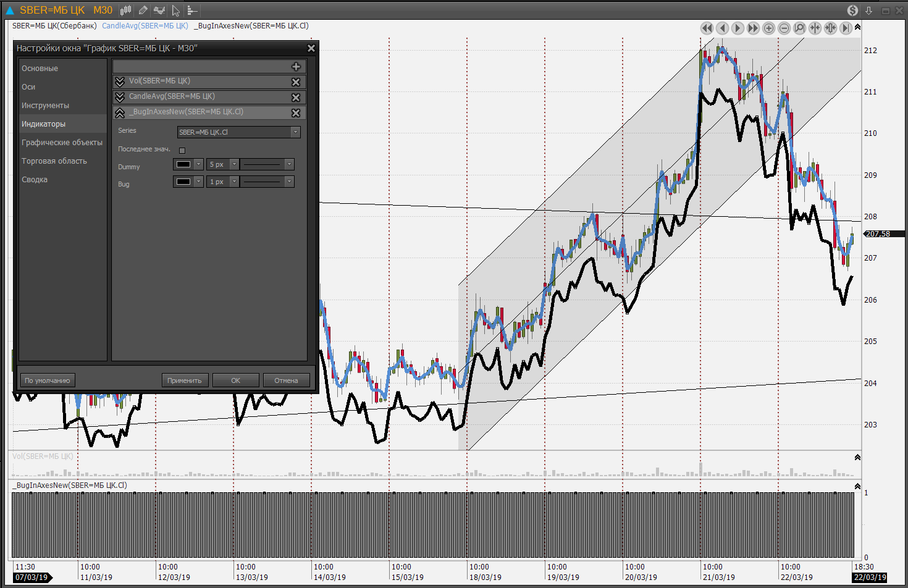This screenshot has width=908, height=588.
Task: Toggle the 'Последнее знач.' checkbox
Action: pos(182,150)
